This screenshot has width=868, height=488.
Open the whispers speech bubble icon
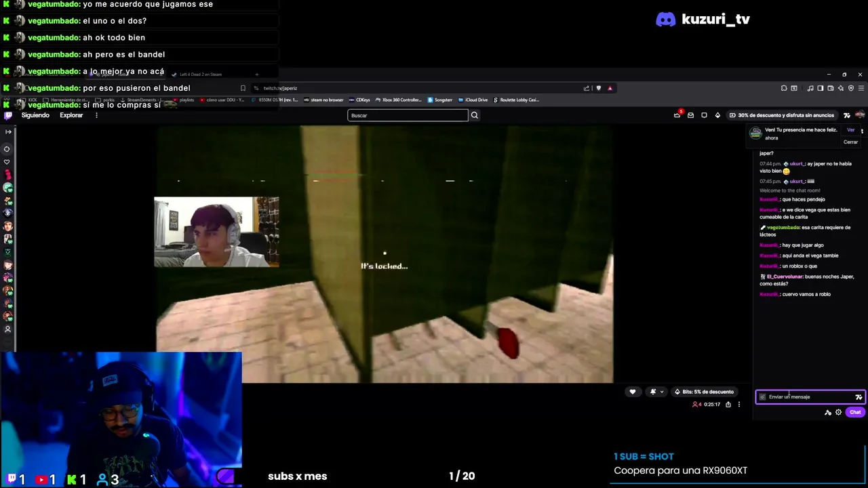point(704,115)
